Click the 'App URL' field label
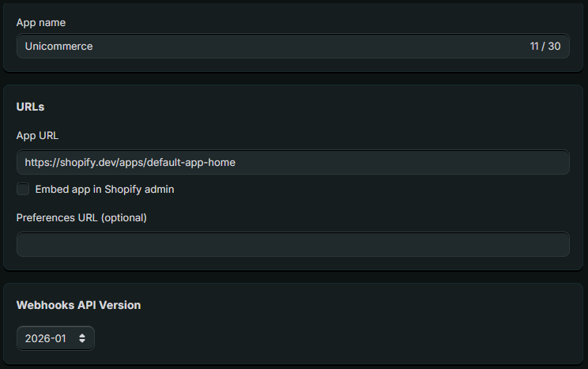Screen dimensions: 588x369 38,135
